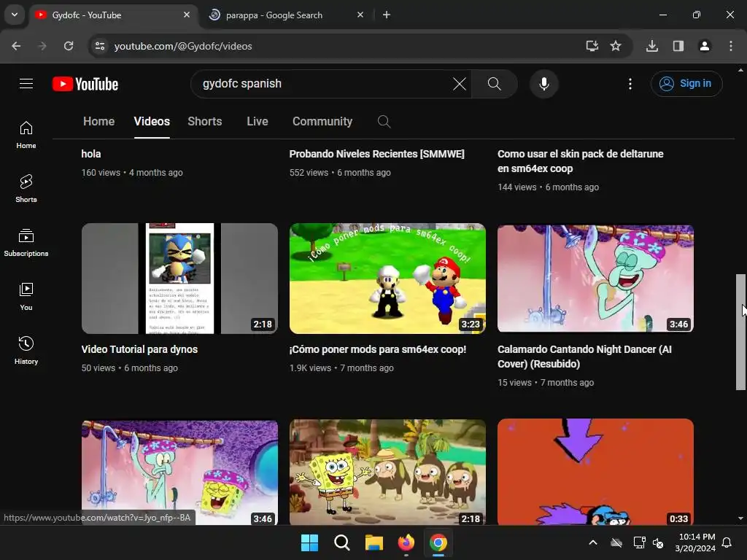Switch to the channel Community tab
This screenshot has height=560, width=747.
point(322,122)
